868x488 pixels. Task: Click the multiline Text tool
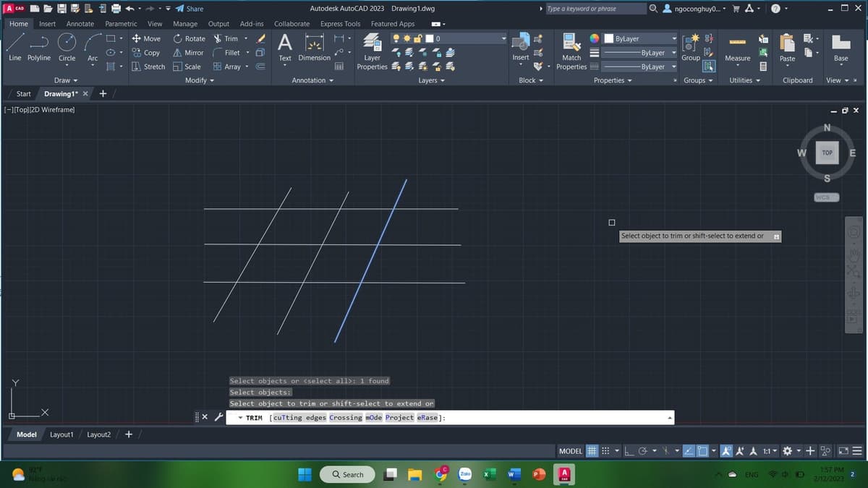click(x=285, y=47)
